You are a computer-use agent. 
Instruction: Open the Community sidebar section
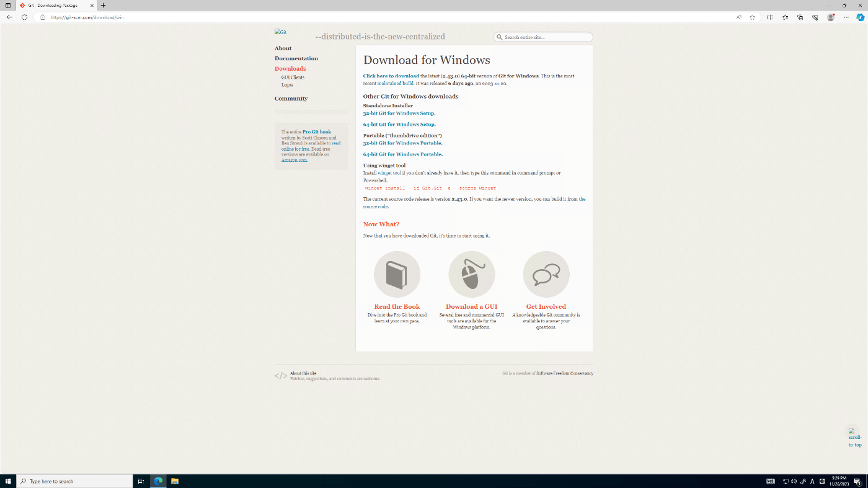tap(291, 99)
